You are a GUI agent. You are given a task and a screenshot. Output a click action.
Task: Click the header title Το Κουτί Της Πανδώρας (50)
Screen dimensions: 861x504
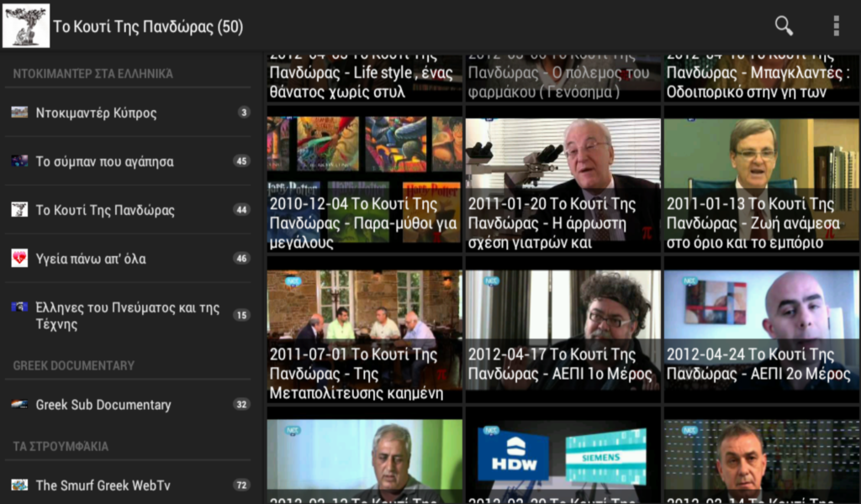pos(148,26)
